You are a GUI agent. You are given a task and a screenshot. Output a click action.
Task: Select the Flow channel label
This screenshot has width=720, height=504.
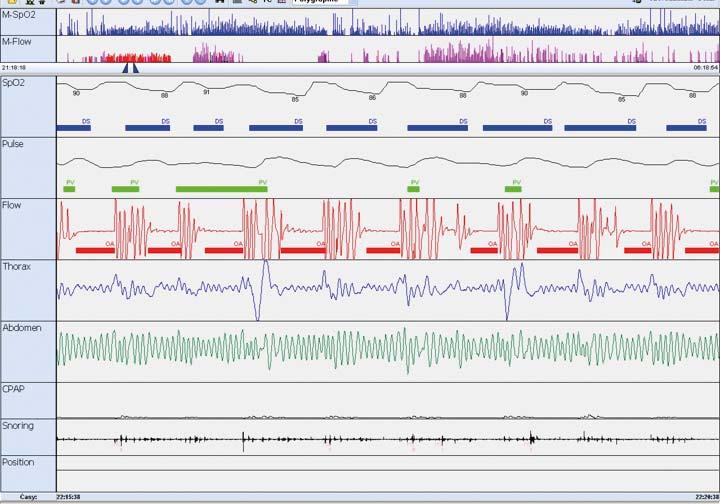coord(11,205)
